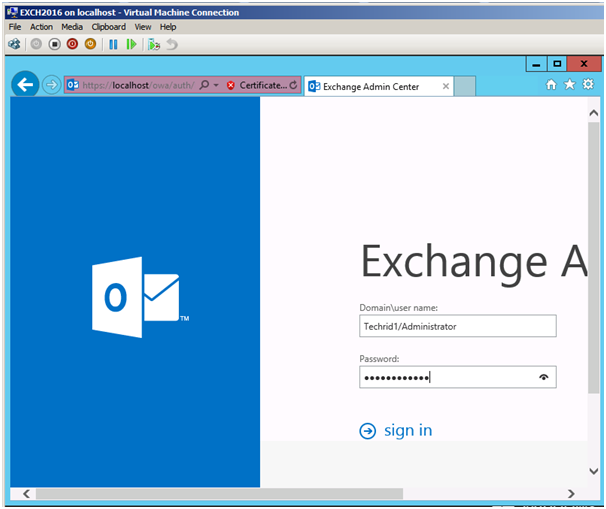The width and height of the screenshot is (606, 509).
Task: Open Favorites with the star icon
Action: click(x=570, y=84)
